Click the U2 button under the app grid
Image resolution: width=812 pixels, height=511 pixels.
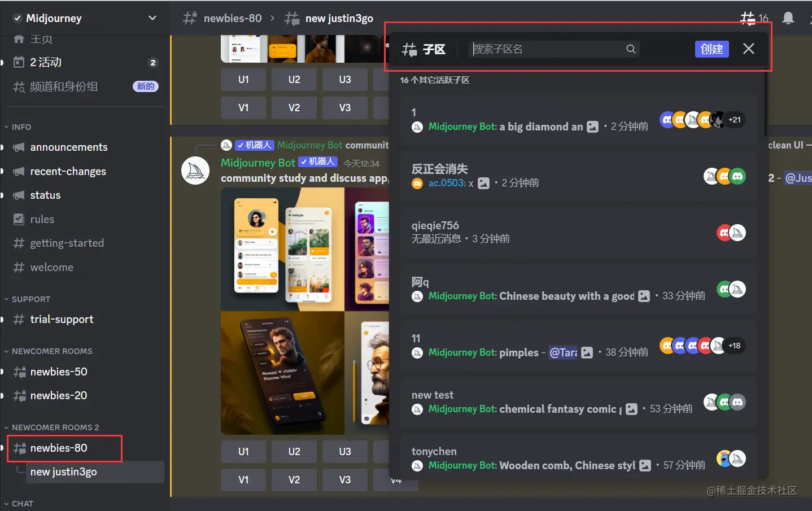click(294, 452)
